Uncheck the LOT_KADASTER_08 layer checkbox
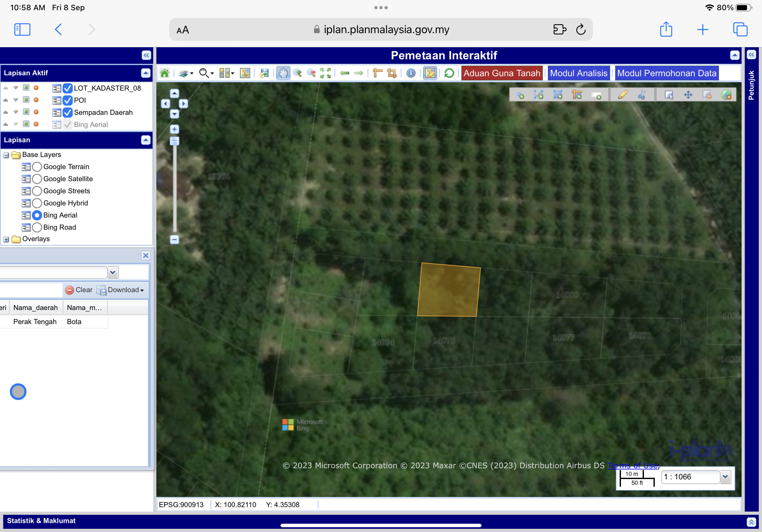Image resolution: width=762 pixels, height=532 pixels. pyautogui.click(x=68, y=88)
